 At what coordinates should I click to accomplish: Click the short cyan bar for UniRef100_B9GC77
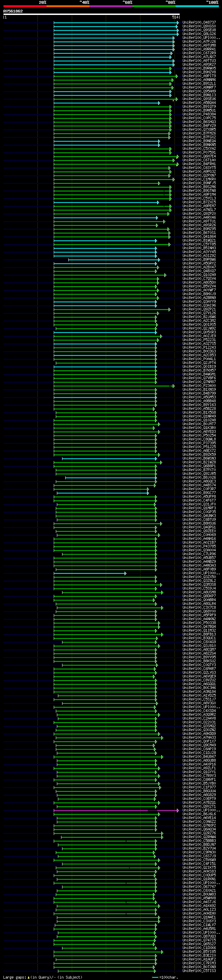tap(103, 493)
